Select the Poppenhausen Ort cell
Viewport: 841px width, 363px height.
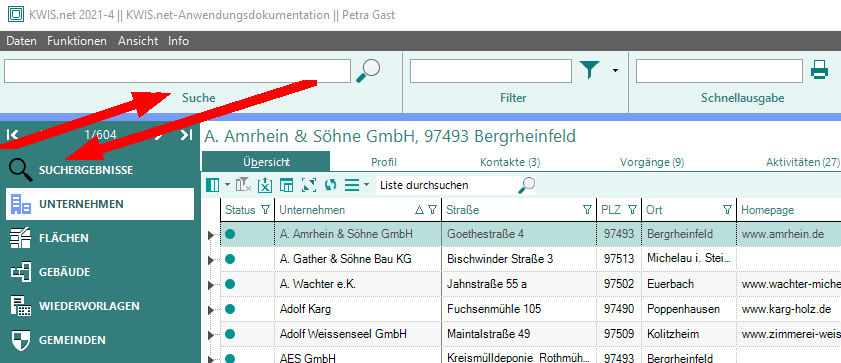click(689, 309)
